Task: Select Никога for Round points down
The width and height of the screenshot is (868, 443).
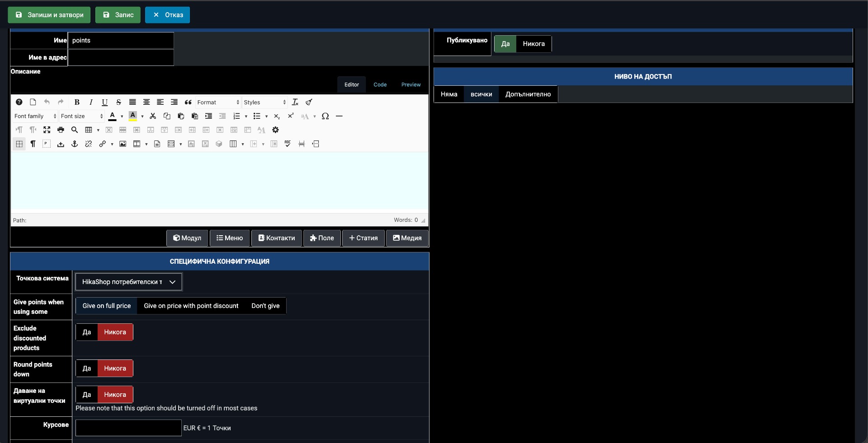Action: point(115,368)
